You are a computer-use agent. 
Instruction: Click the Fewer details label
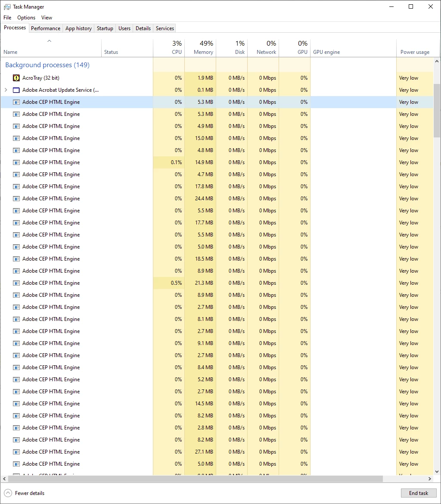(x=30, y=493)
